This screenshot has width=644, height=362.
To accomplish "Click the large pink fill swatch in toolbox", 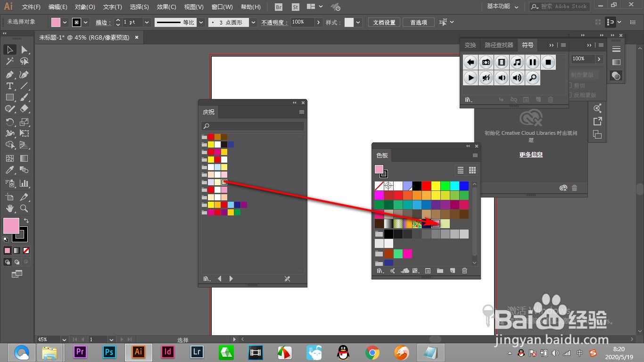I will point(11,226).
